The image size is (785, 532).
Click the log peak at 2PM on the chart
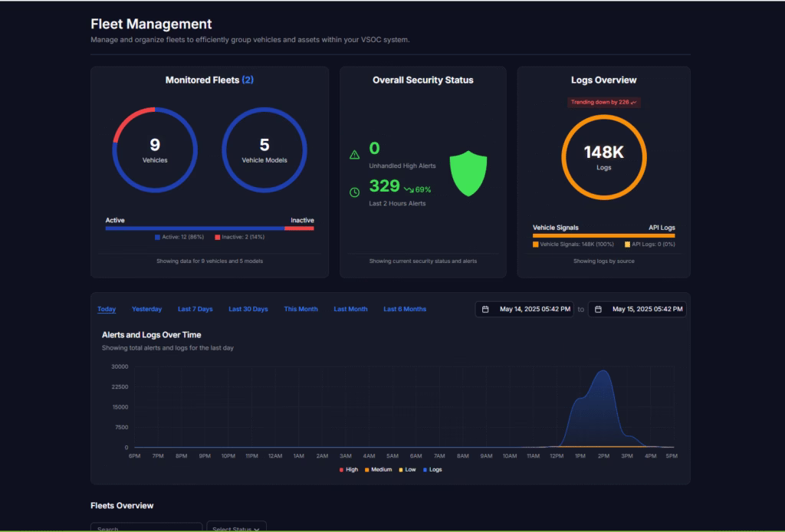click(604, 371)
